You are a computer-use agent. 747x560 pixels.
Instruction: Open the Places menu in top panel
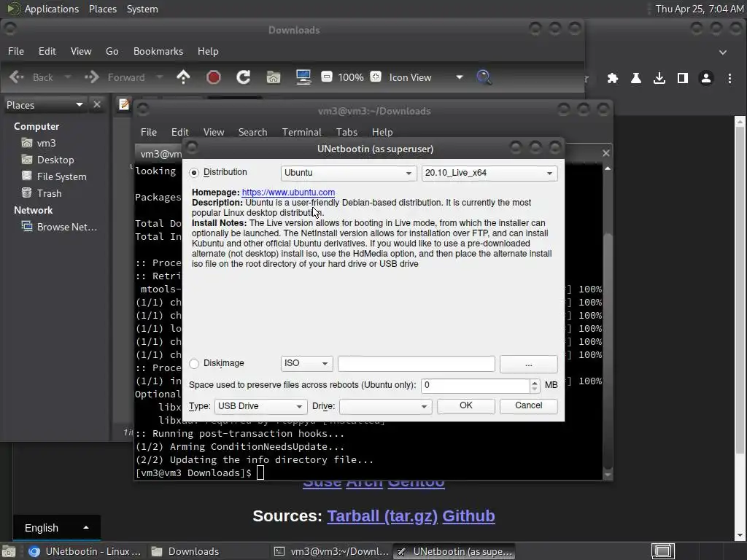point(102,9)
